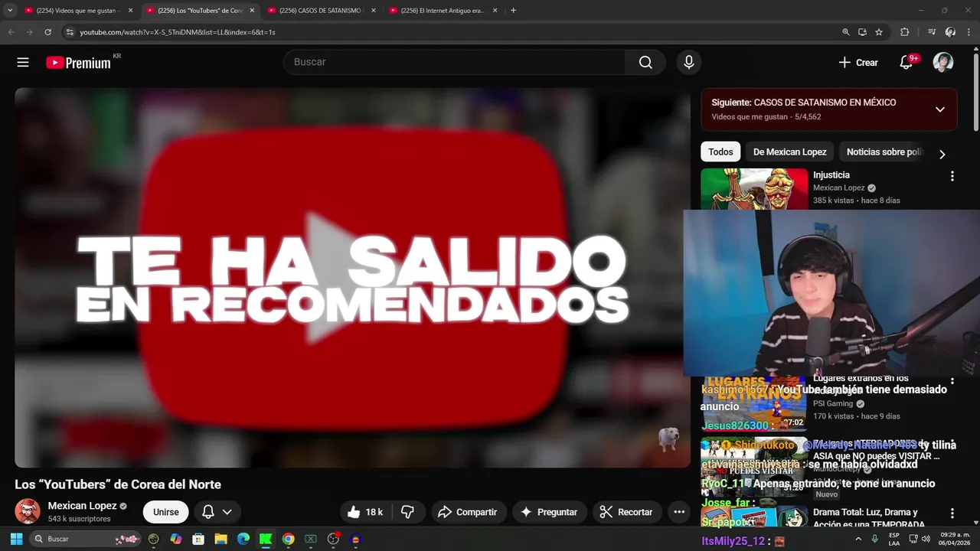Screen dimensions: 980x551
Task: Close the El Internet Antiguo tab
Action: 495,11
